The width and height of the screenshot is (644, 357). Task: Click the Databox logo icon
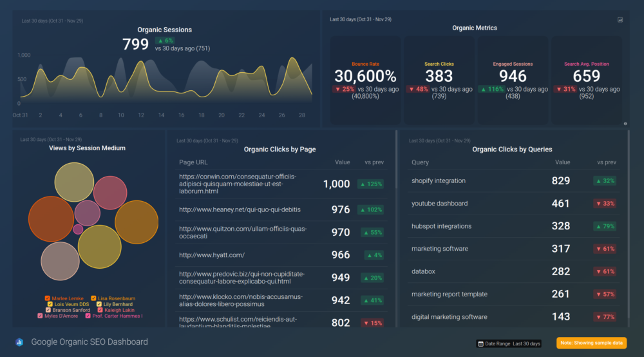click(x=19, y=342)
